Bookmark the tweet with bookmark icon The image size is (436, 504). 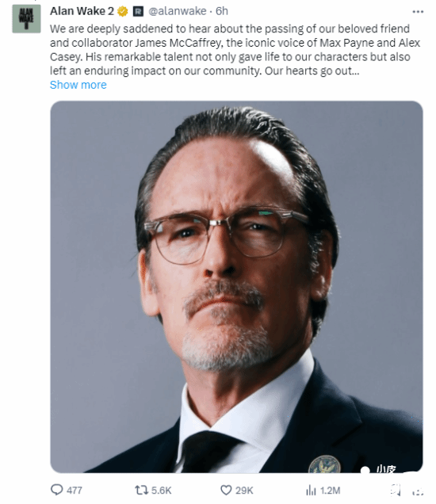395,491
